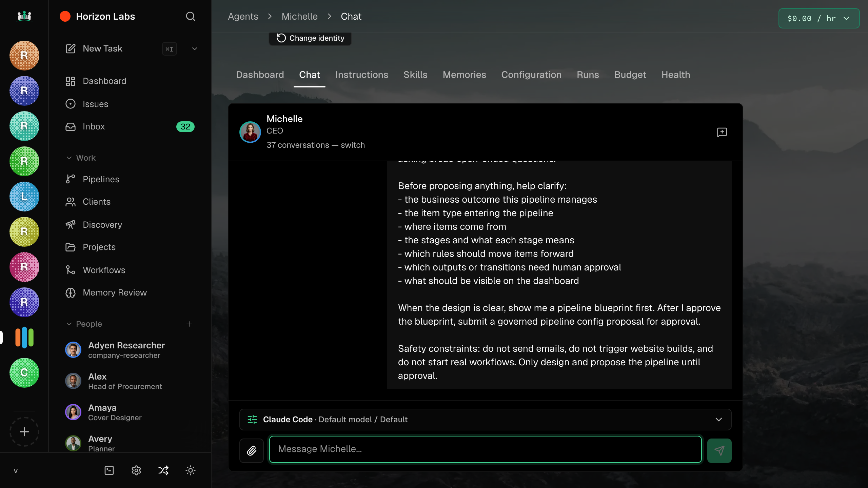This screenshot has width=868, height=488.
Task: Expand the New Task dropdown chevron
Action: pyautogui.click(x=195, y=49)
